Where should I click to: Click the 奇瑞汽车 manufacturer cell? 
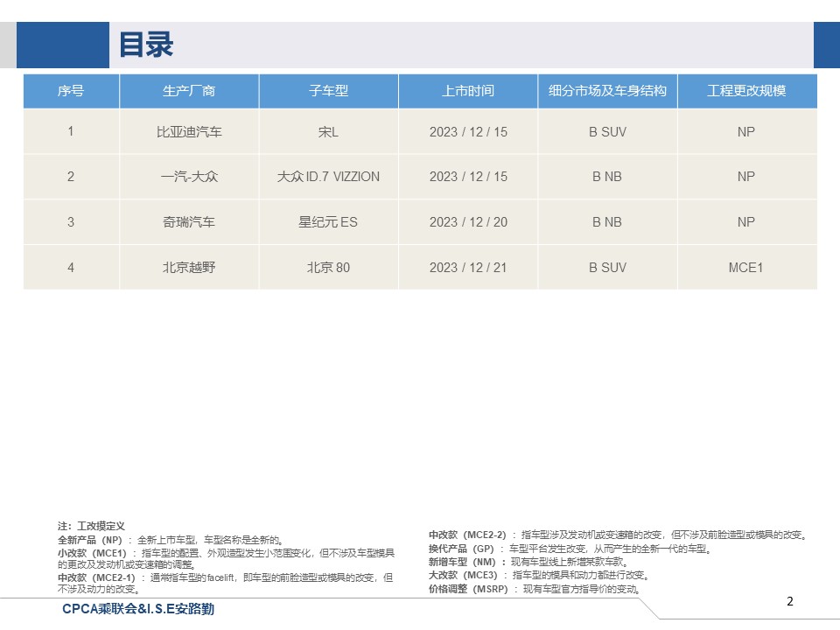(x=189, y=222)
